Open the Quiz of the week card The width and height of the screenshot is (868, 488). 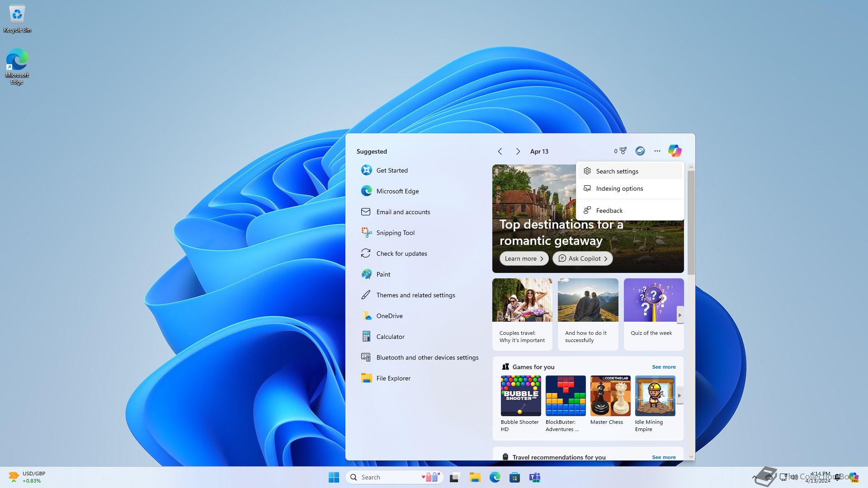(653, 314)
